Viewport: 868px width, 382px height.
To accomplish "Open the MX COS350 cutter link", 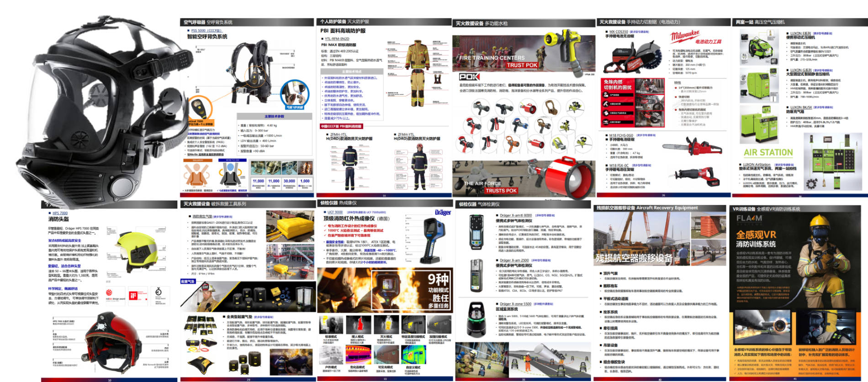I will [x=619, y=32].
